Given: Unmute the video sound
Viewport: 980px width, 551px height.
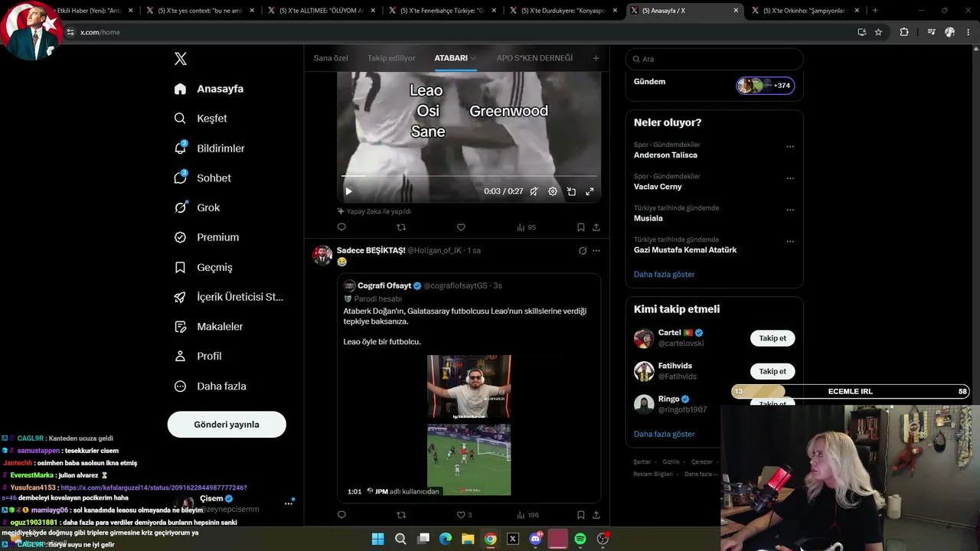Looking at the screenshot, I should 534,191.
